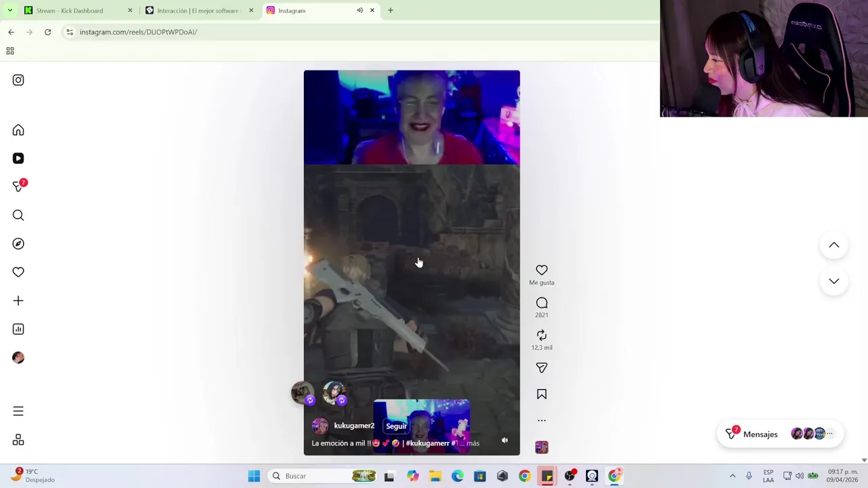Open profile avatar in sidebar
868x488 pixels.
tap(18, 357)
